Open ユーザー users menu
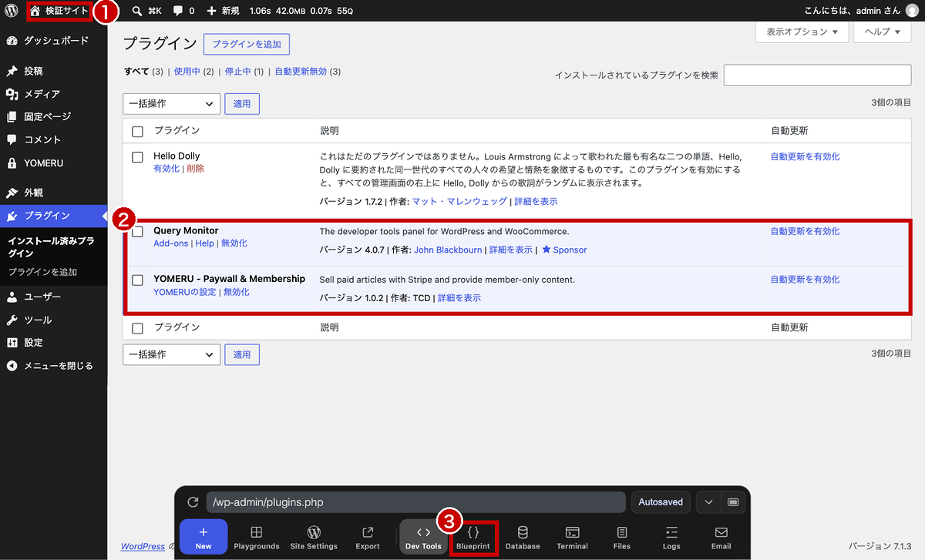Screen dimensions: 925x560 tap(53, 297)
